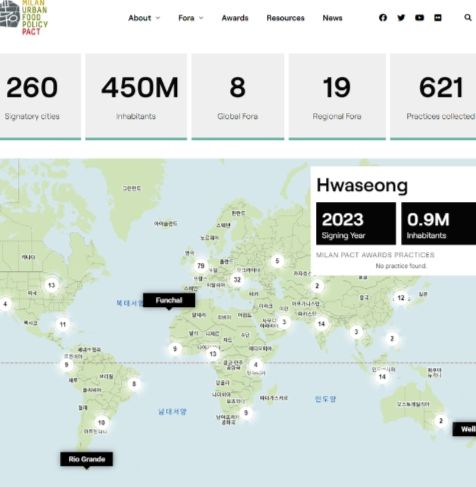Open the Flickr icon in header

(438, 18)
